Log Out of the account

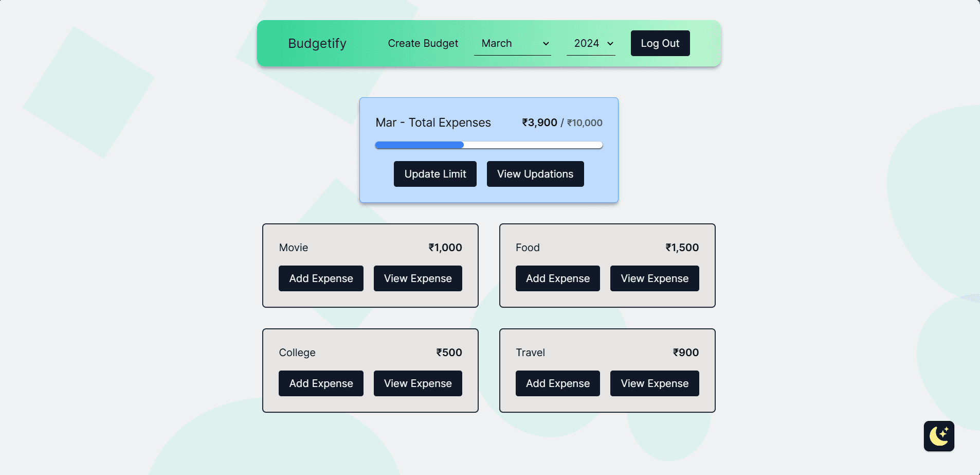(660, 43)
